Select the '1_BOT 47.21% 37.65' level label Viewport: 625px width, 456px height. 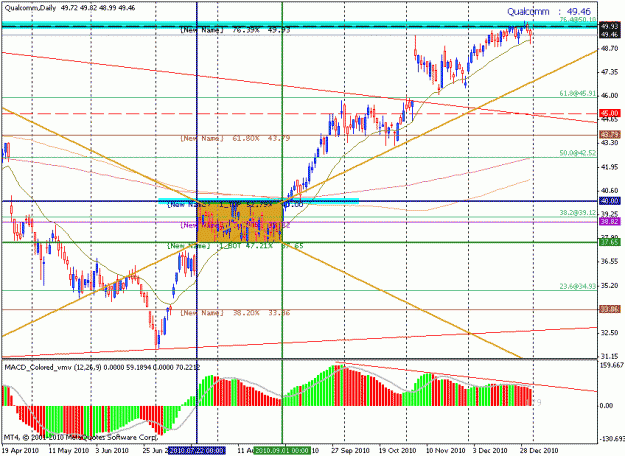pos(235,246)
